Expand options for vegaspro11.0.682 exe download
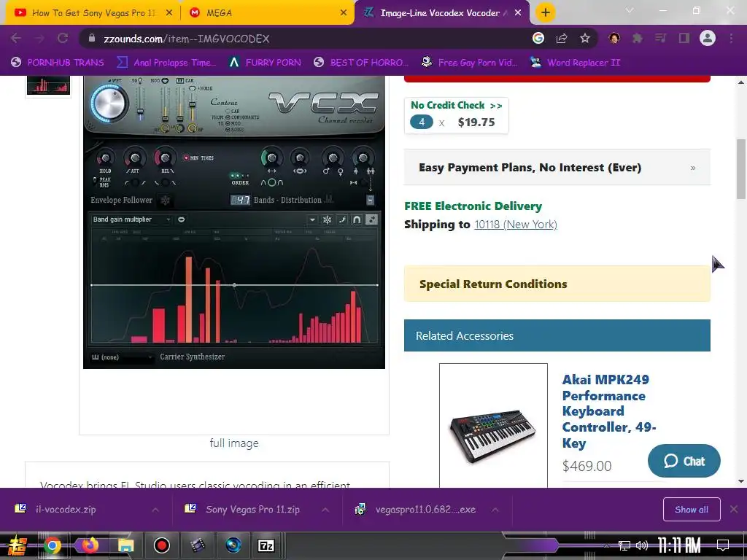Screen dimensions: 747x560 click(495, 510)
